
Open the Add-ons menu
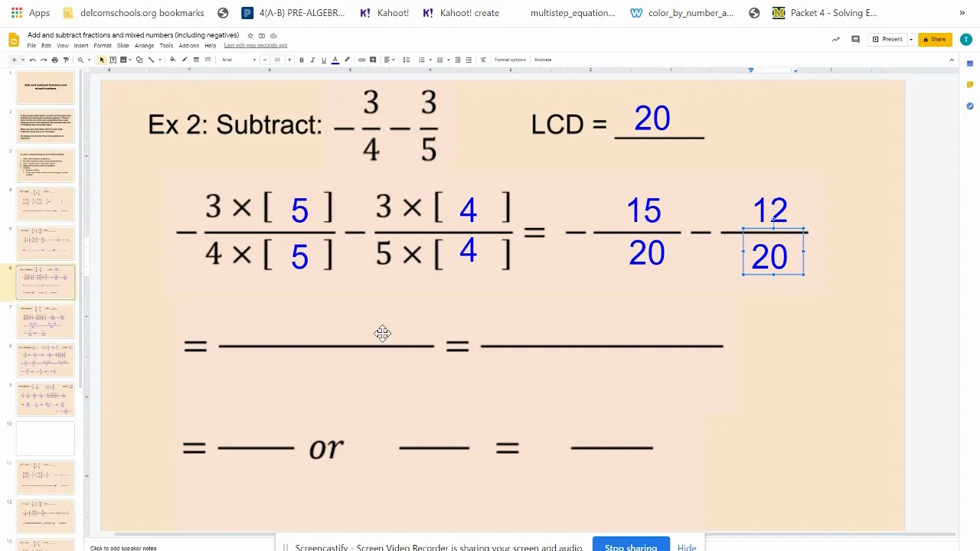click(x=189, y=46)
